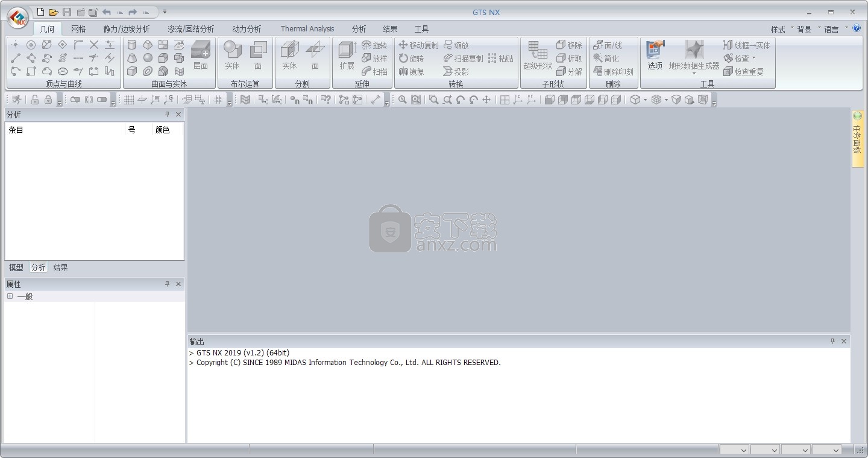
Task: Click the Undo arrow icon
Action: coord(107,11)
